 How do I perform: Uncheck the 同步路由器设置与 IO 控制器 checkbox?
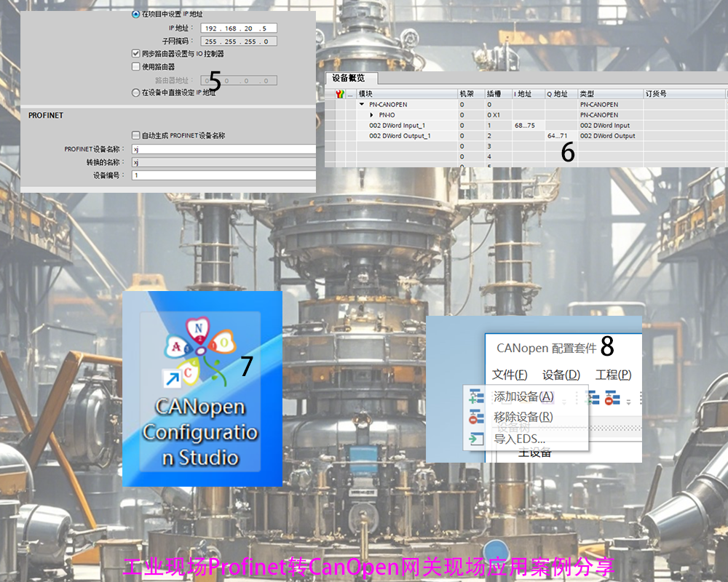(x=135, y=54)
